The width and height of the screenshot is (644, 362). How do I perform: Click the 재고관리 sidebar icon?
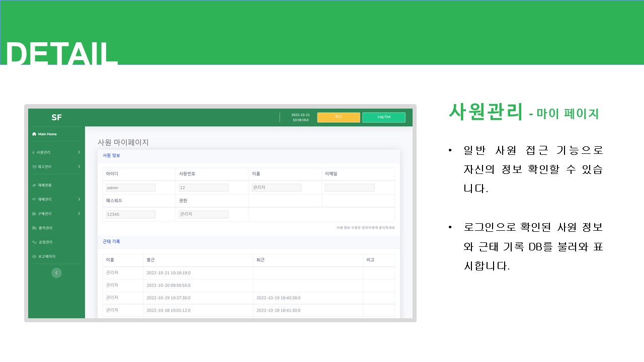[x=34, y=166]
